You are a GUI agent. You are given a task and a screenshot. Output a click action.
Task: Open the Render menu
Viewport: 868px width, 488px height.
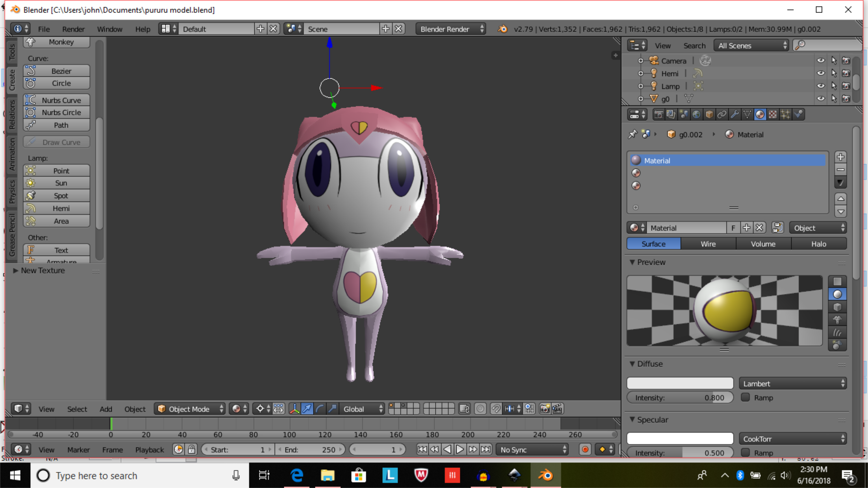pyautogui.click(x=74, y=29)
